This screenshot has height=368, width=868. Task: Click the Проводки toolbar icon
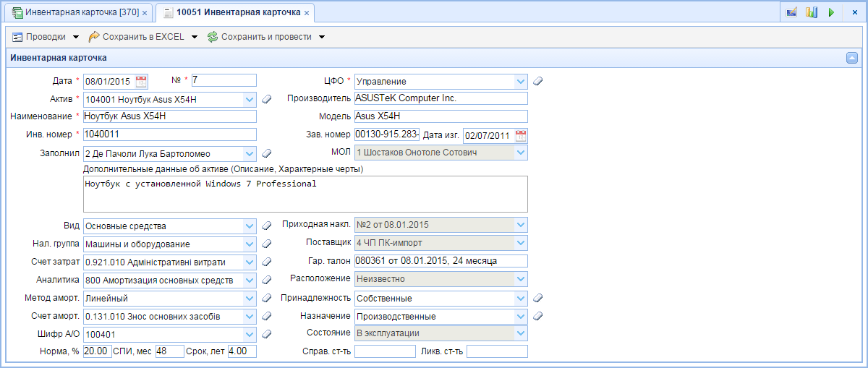18,37
